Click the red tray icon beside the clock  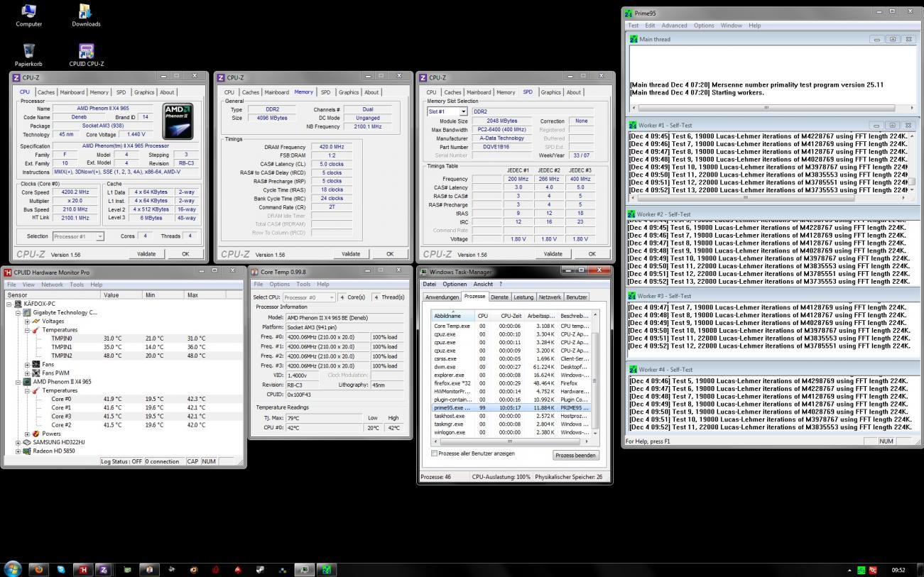pos(873,570)
